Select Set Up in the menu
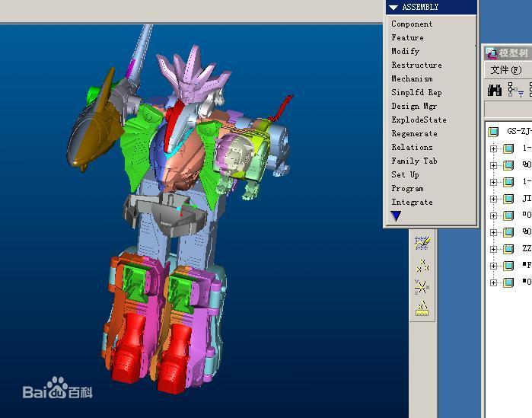 (405, 174)
